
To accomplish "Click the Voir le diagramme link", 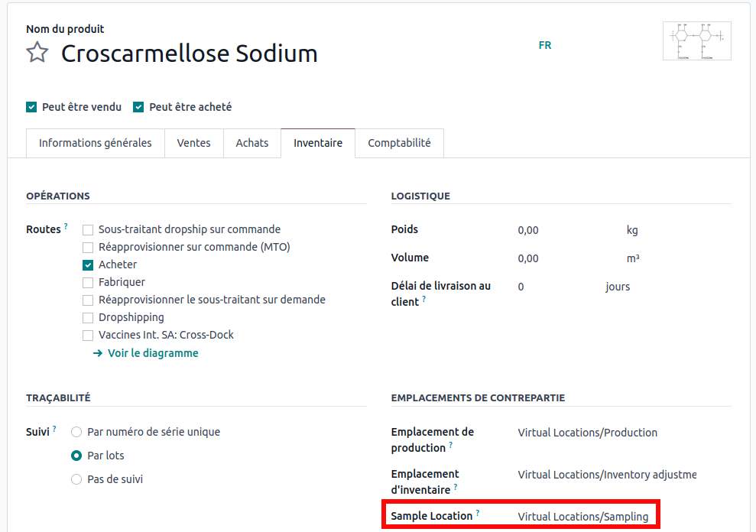I will pos(152,353).
